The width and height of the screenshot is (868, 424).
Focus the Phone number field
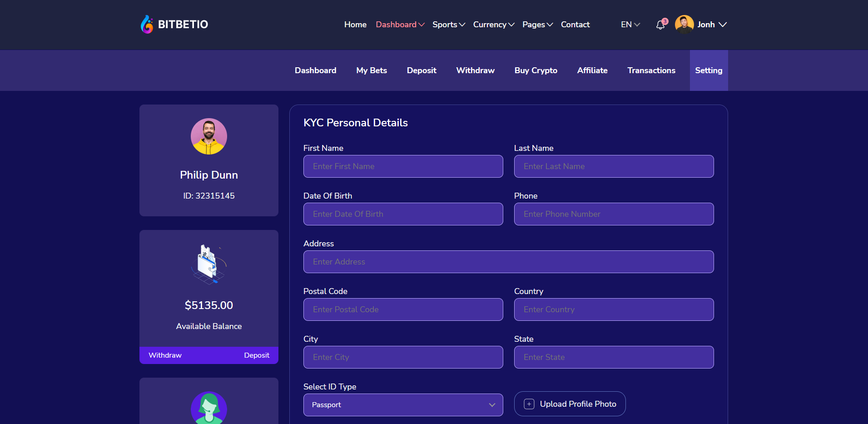pos(614,214)
